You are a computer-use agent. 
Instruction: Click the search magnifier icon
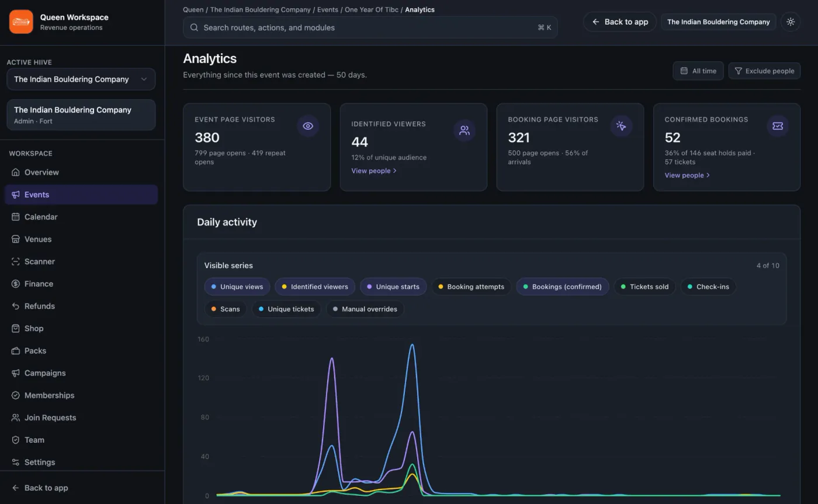[x=194, y=27]
